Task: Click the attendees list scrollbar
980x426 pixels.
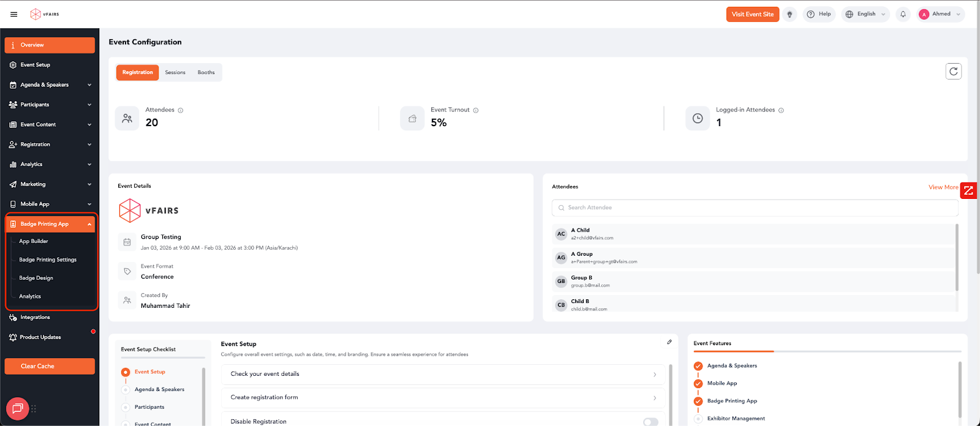Action: pyautogui.click(x=957, y=257)
